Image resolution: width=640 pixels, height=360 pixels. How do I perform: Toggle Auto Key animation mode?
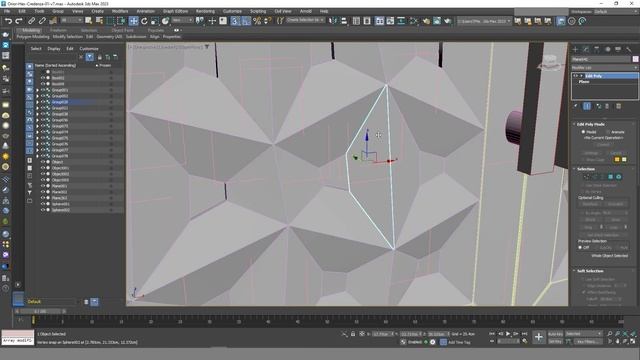pos(555,334)
